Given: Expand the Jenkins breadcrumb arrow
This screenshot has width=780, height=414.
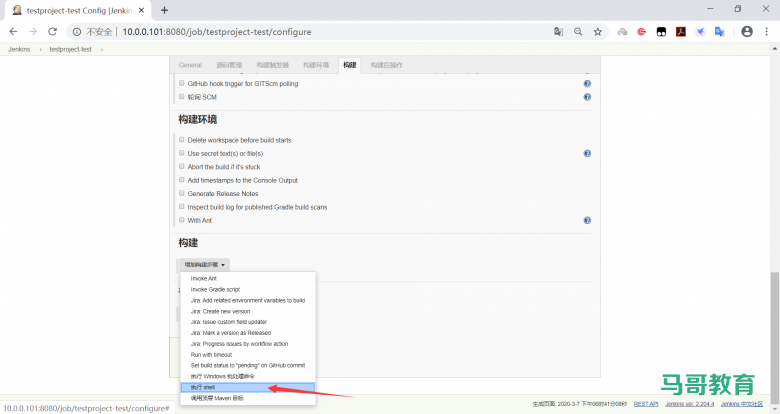Looking at the screenshot, I should 40,49.
